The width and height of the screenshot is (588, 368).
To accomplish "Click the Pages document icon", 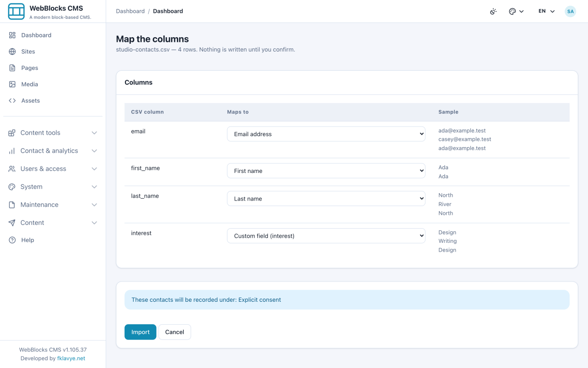I will pyautogui.click(x=12, y=68).
